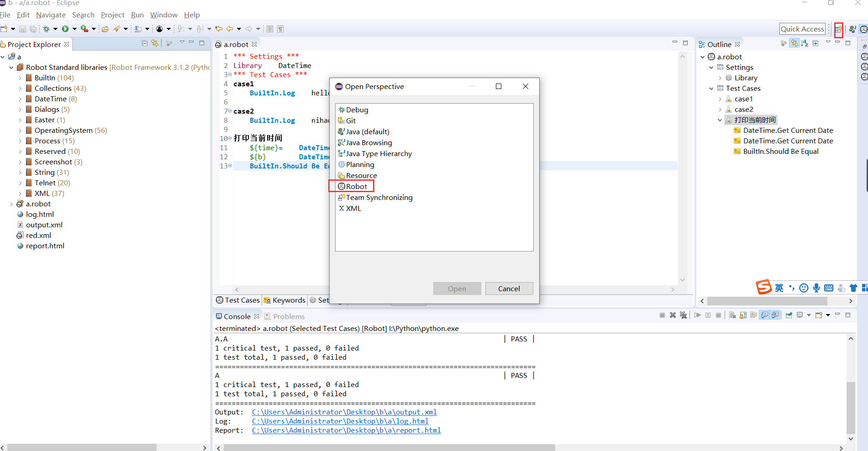Click the Show Whitespace Characters pilcrow icon
868x451 pixels.
[280, 29]
